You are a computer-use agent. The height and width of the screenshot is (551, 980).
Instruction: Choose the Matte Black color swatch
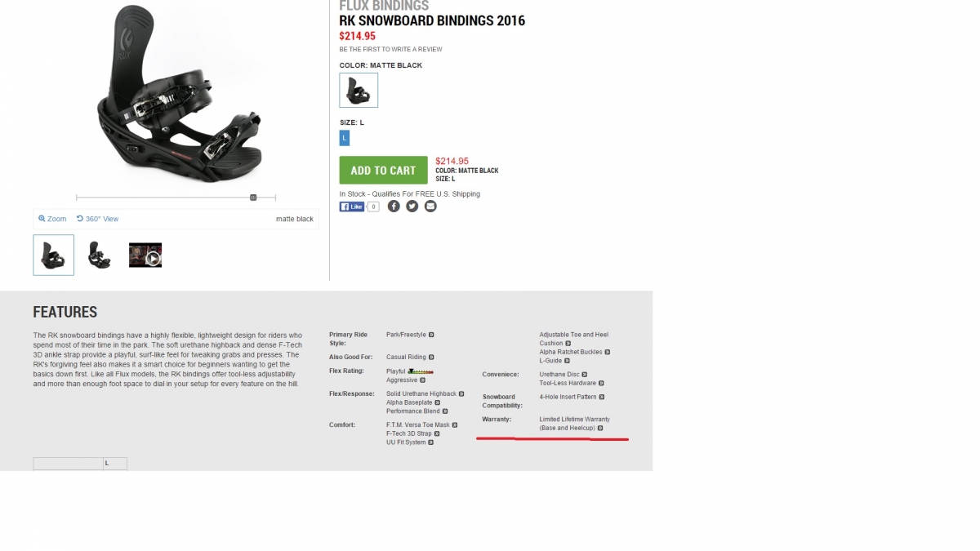coord(359,90)
